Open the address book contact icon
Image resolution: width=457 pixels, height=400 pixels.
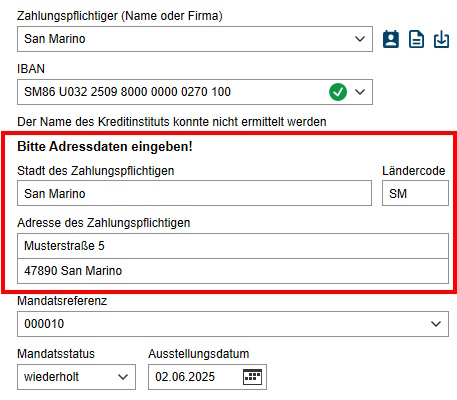[391, 39]
